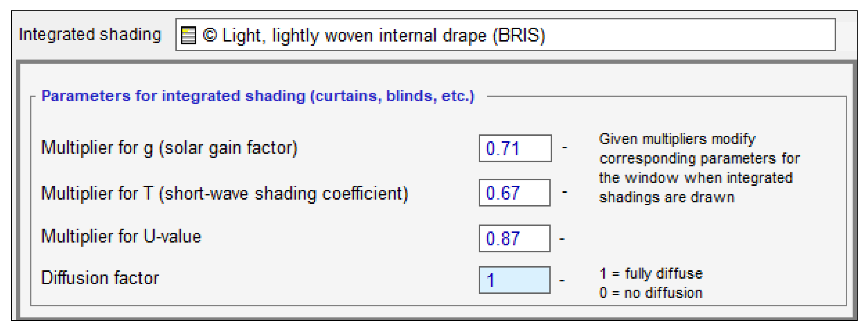Screen dimensions: 868x334
Task: Click the unit dash after the Diffusion factor field
Action: (562, 280)
